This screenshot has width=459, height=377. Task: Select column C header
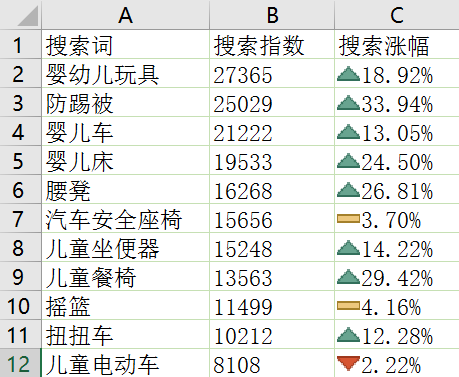click(397, 15)
